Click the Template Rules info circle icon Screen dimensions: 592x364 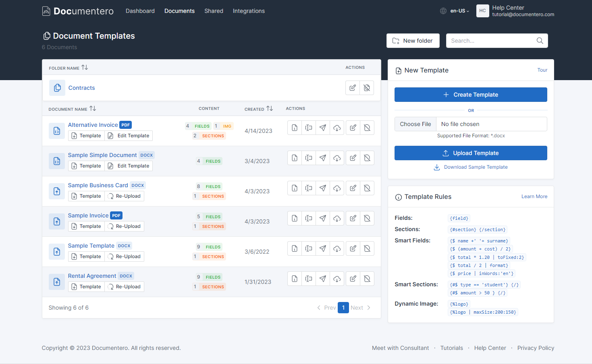398,197
